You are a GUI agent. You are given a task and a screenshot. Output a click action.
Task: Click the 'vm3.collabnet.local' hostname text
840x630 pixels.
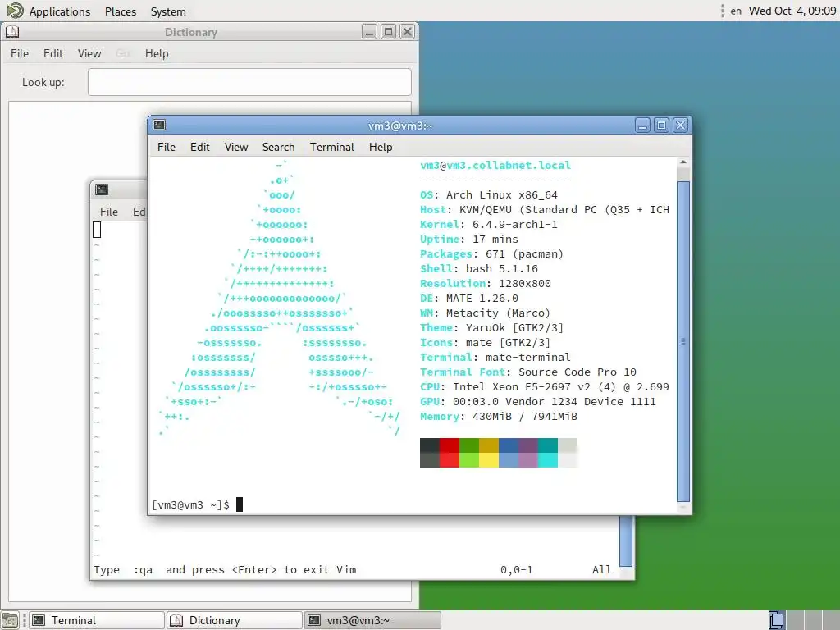[x=509, y=165]
